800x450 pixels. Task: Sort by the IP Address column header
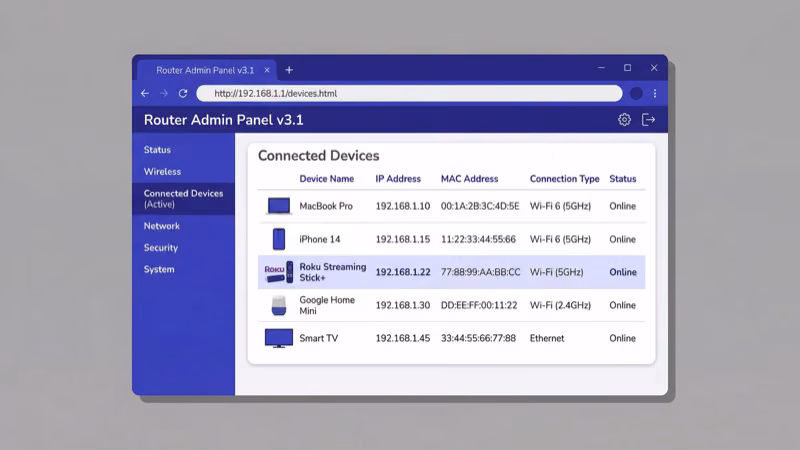[398, 179]
